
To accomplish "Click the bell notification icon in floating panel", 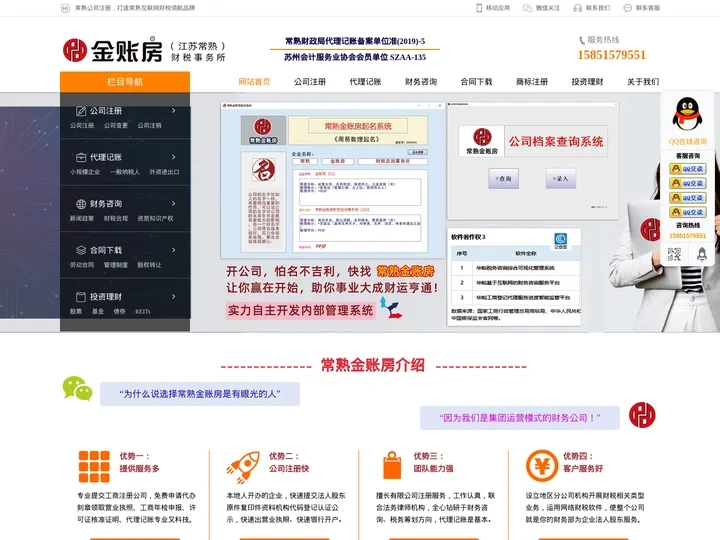I will 702,254.
